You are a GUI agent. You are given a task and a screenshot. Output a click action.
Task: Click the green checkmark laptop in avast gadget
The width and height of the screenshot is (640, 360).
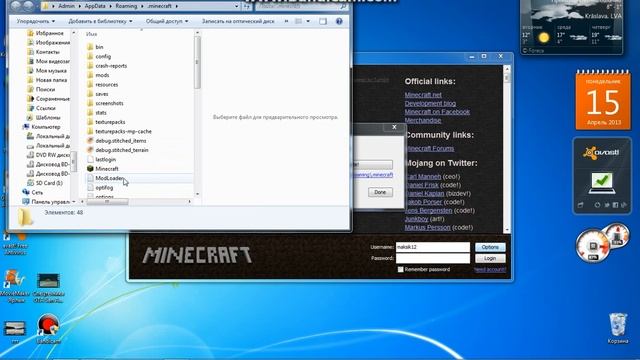pyautogui.click(x=602, y=182)
